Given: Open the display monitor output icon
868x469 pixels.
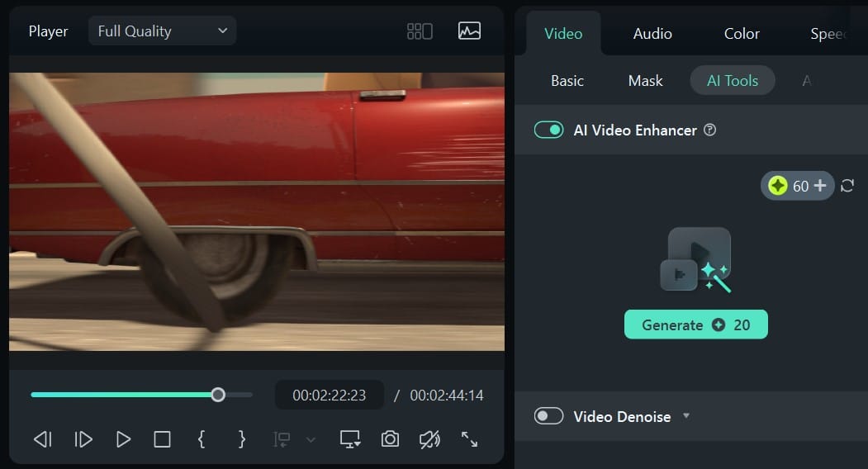Looking at the screenshot, I should click(x=350, y=439).
